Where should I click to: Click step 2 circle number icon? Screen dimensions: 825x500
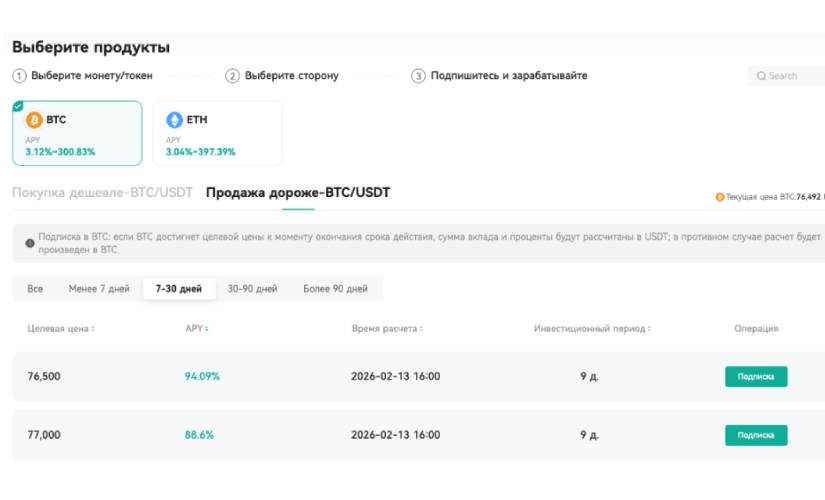pos(233,76)
